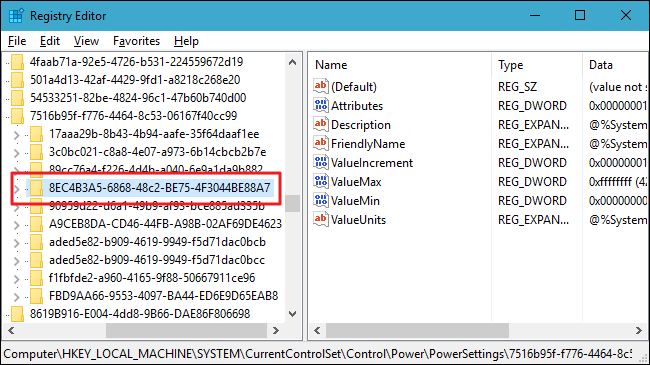Click folder icon of key aded5e82-b909-4619-9949-f5d71dac0bcb
650x365 pixels.
click(x=36, y=242)
